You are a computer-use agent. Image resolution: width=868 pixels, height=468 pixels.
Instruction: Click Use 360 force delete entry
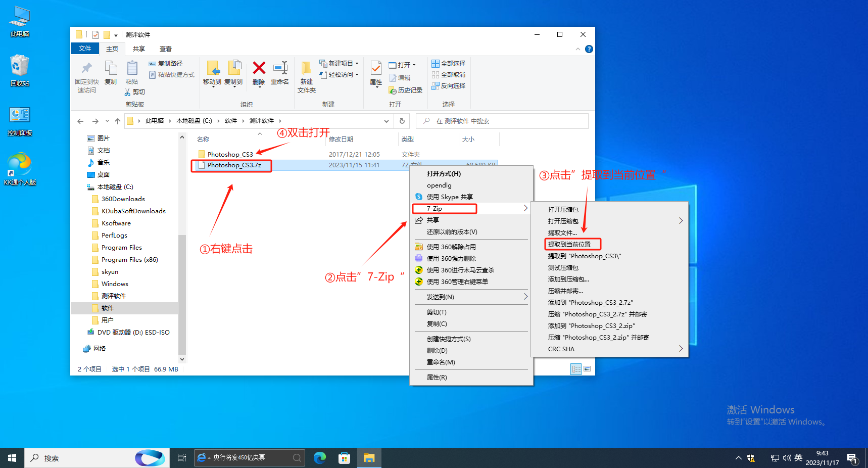coord(451,259)
